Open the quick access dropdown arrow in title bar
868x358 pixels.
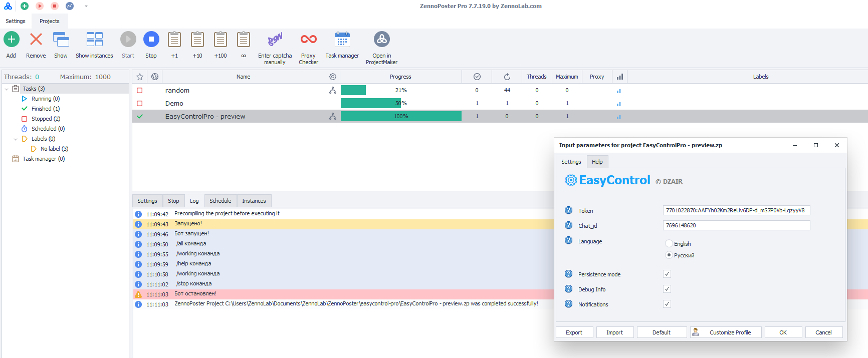pos(86,7)
